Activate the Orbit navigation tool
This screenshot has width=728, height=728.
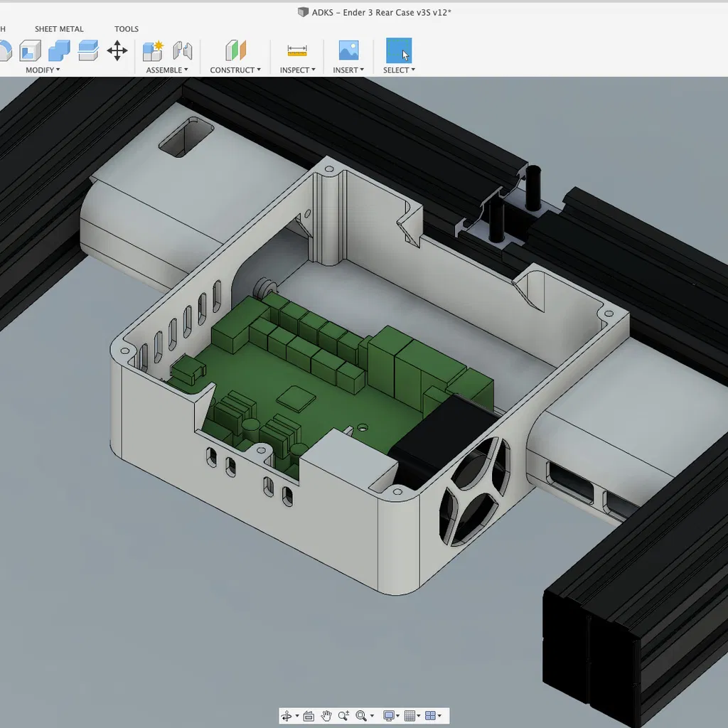pos(287,716)
